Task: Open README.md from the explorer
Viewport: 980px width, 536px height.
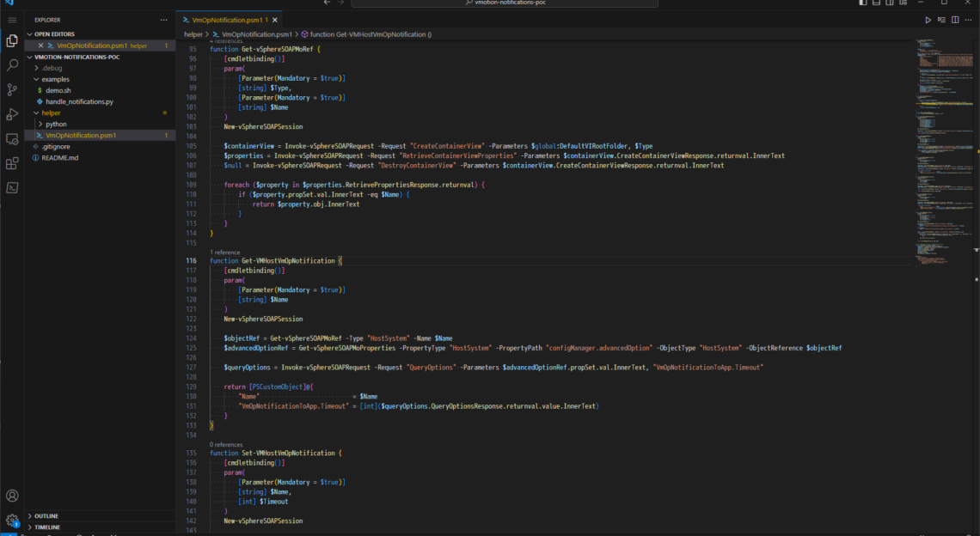Action: (59, 157)
